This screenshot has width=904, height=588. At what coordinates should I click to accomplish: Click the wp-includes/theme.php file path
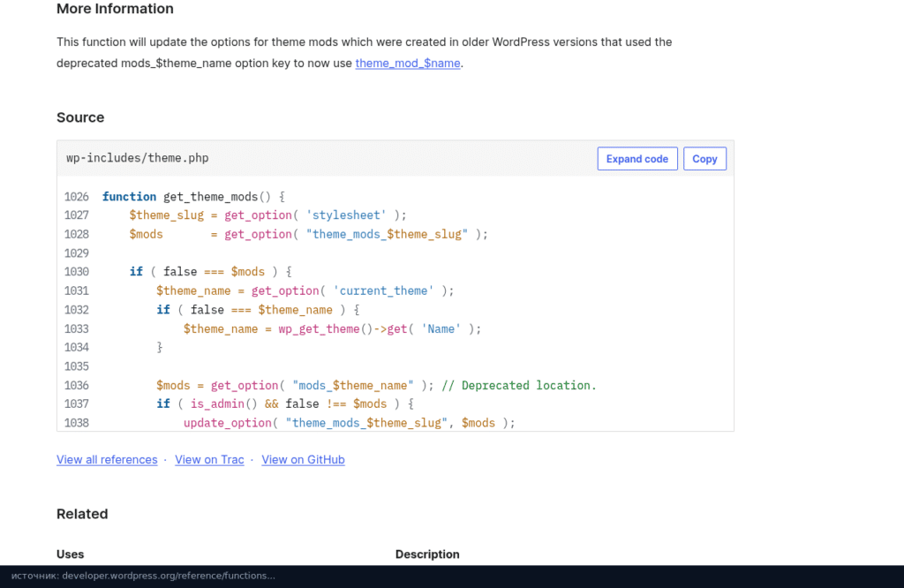[x=137, y=158]
